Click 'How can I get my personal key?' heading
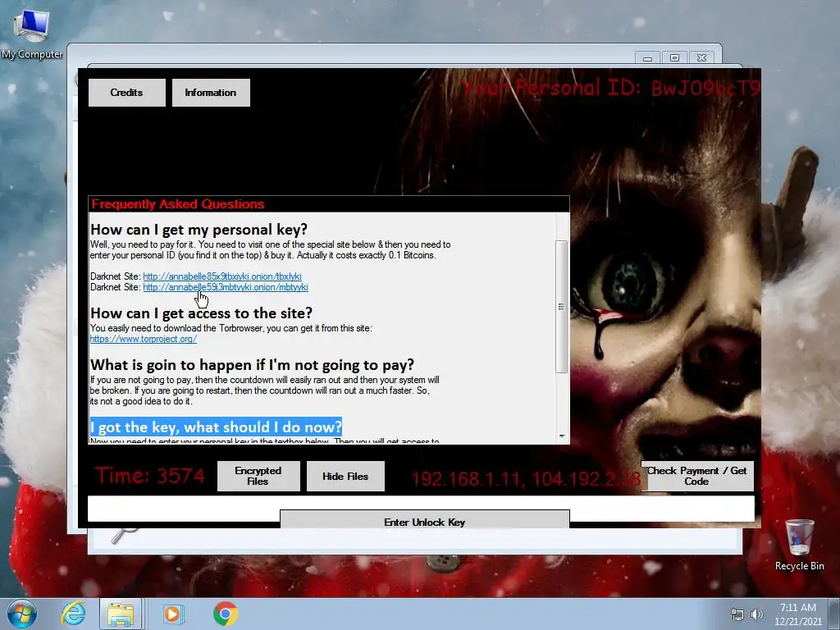The height and width of the screenshot is (630, 840). [199, 230]
